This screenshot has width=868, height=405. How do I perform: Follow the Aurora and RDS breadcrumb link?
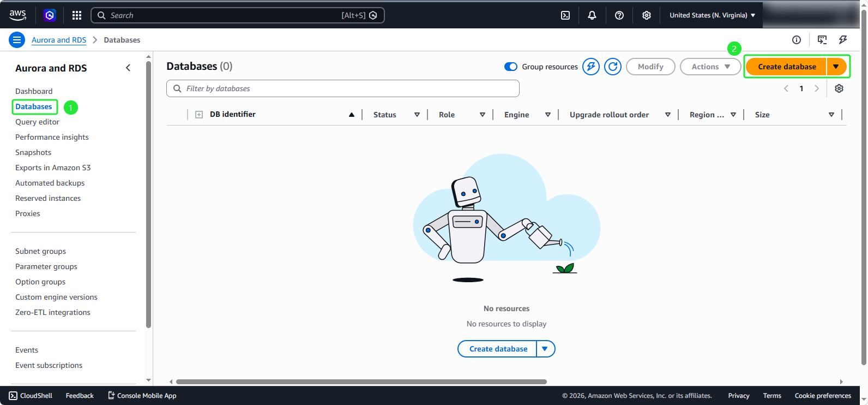point(59,40)
